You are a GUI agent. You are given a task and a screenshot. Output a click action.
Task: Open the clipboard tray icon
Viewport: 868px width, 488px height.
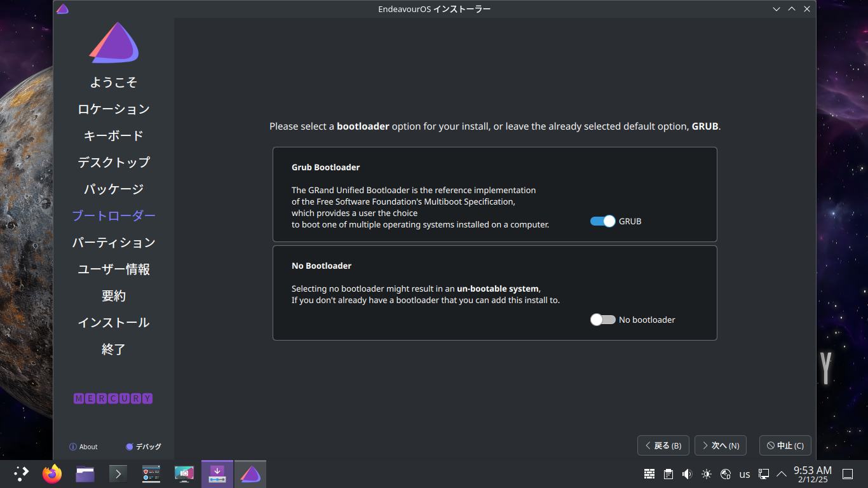pos(668,474)
